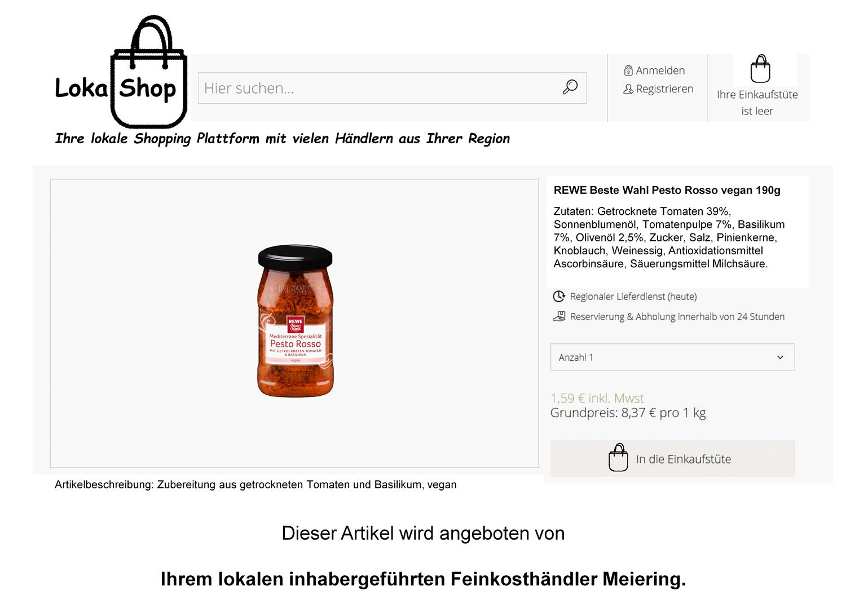This screenshot has height=609, width=868.
Task: Click the lock icon beside Anmelden
Action: (628, 70)
